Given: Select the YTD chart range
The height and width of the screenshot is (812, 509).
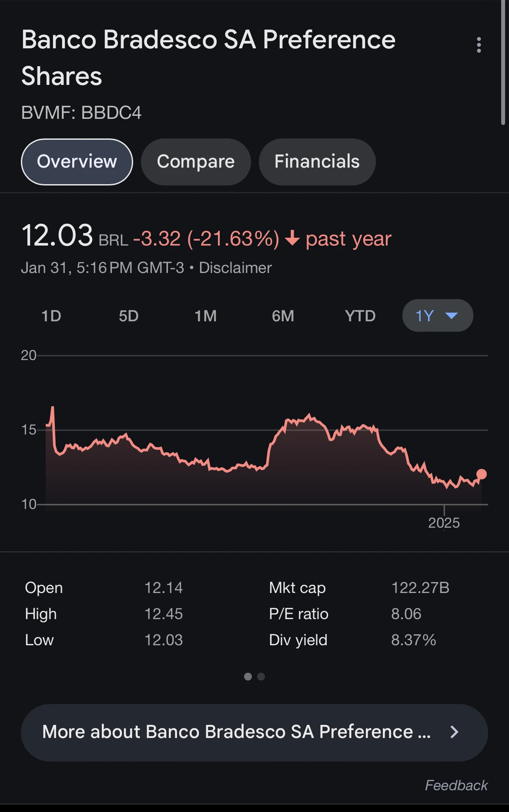Looking at the screenshot, I should (360, 316).
